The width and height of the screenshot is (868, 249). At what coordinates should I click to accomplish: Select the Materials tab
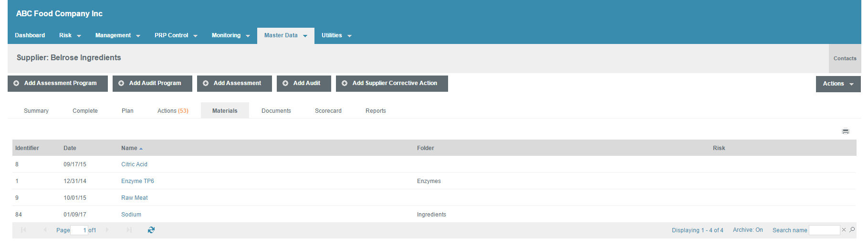point(225,111)
